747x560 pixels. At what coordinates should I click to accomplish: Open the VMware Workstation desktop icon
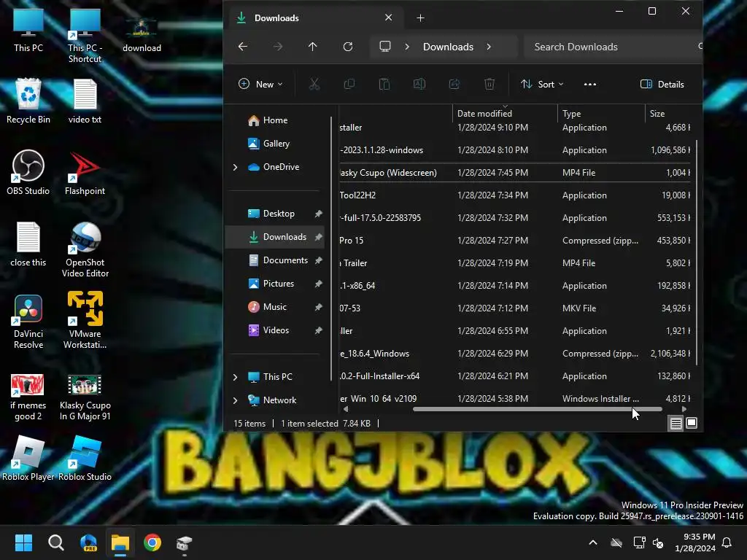click(85, 320)
